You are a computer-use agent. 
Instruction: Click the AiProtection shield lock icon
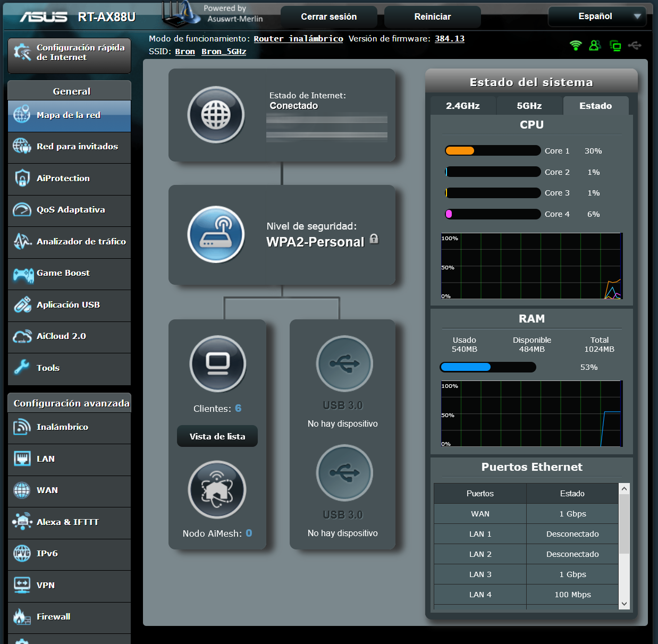pos(22,178)
